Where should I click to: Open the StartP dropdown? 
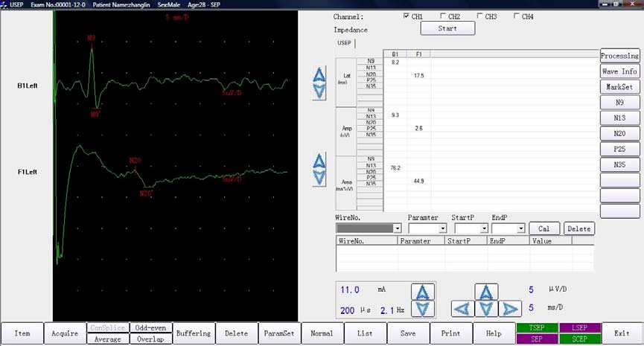click(x=484, y=228)
